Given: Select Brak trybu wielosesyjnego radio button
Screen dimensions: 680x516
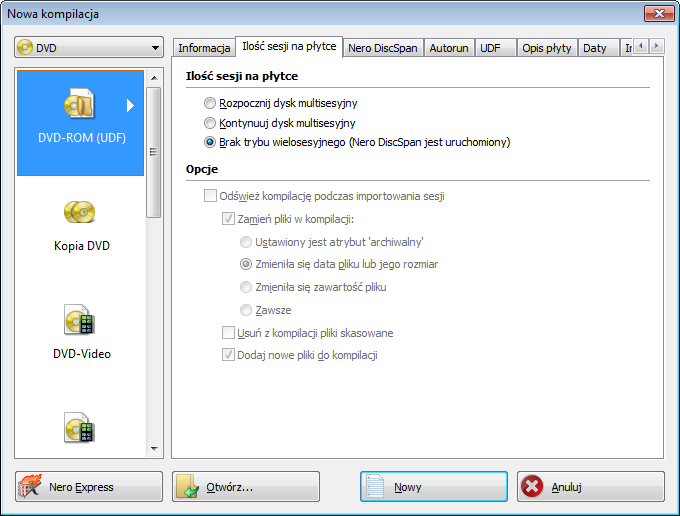Looking at the screenshot, I should pos(210,142).
